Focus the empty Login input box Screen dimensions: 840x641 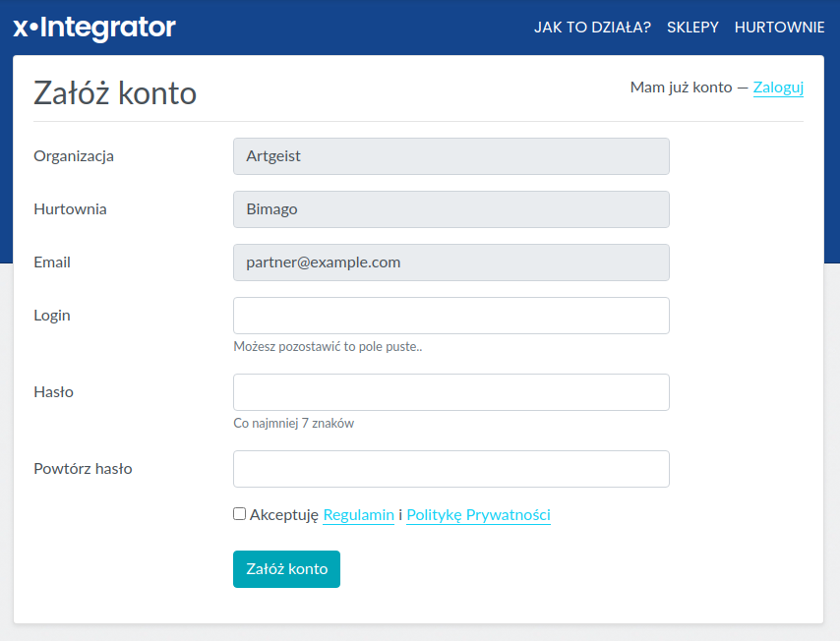point(450,316)
